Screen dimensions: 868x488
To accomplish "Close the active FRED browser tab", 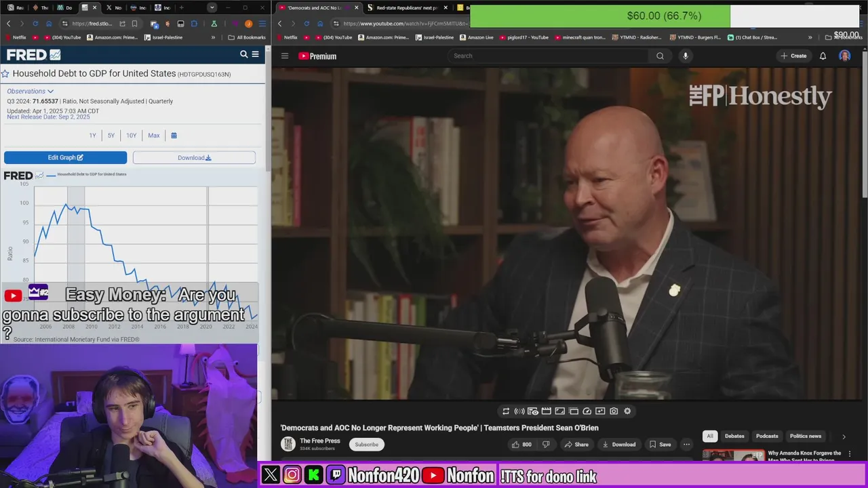I will click(x=94, y=7).
